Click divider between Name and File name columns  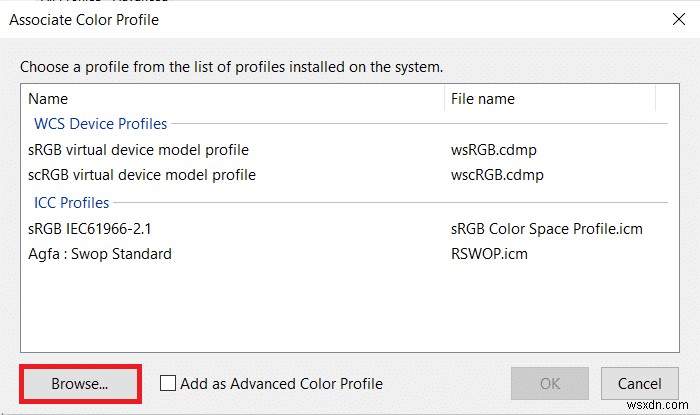coord(444,99)
